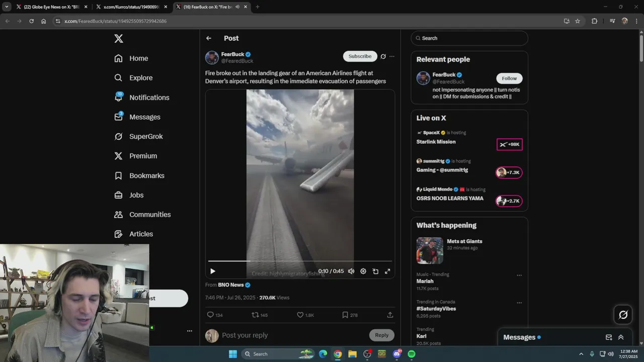The height and width of the screenshot is (362, 644).
Task: Click the X logo in the sidebar
Action: (118, 39)
